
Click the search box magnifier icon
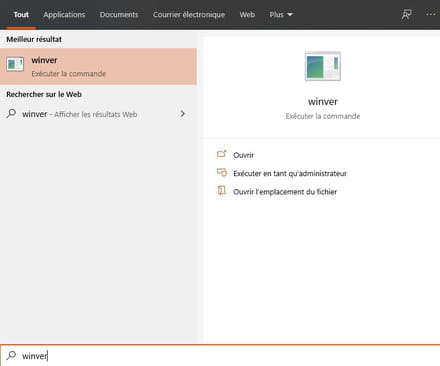[x=11, y=355]
